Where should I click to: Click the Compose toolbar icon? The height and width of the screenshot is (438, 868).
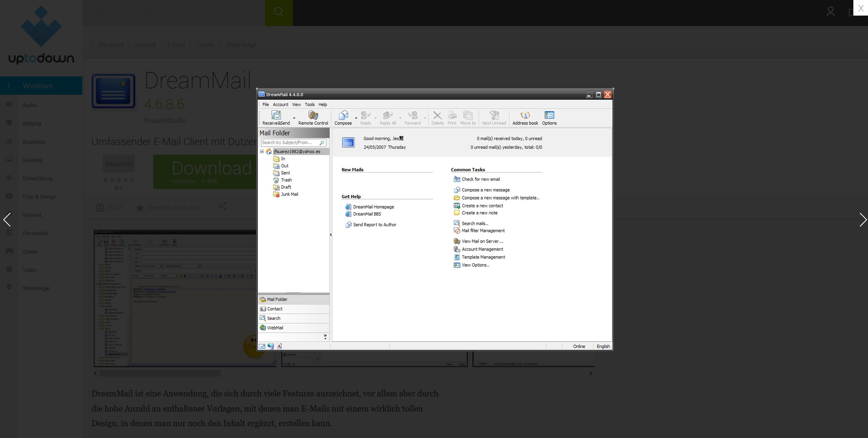(x=343, y=118)
